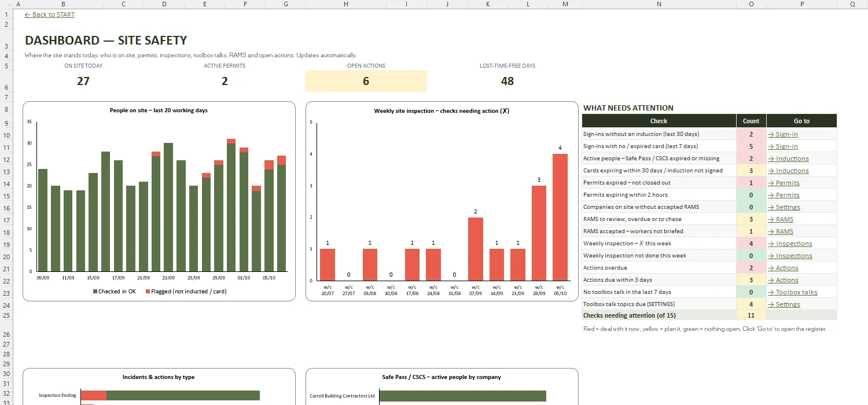Select 'RAMS to review, overdue or to chase' cell
The image size is (868, 405).
coord(659,219)
